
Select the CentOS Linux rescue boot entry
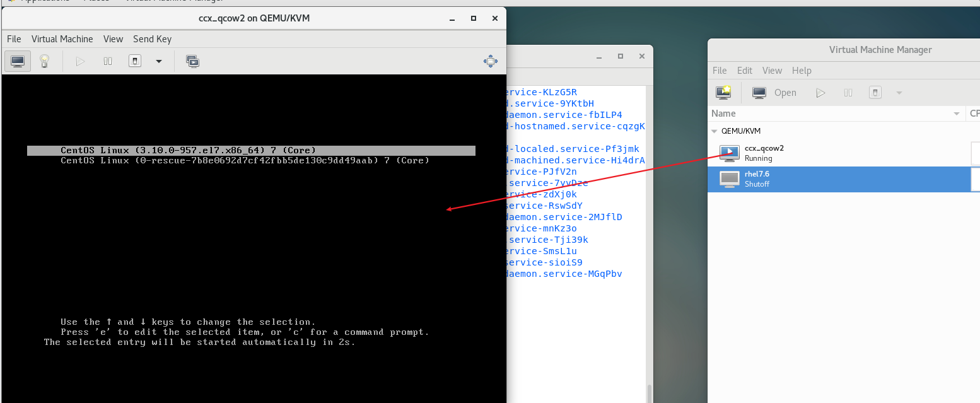point(245,160)
